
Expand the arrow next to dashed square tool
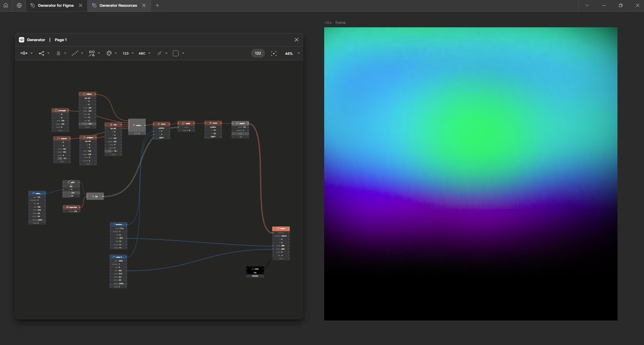183,54
